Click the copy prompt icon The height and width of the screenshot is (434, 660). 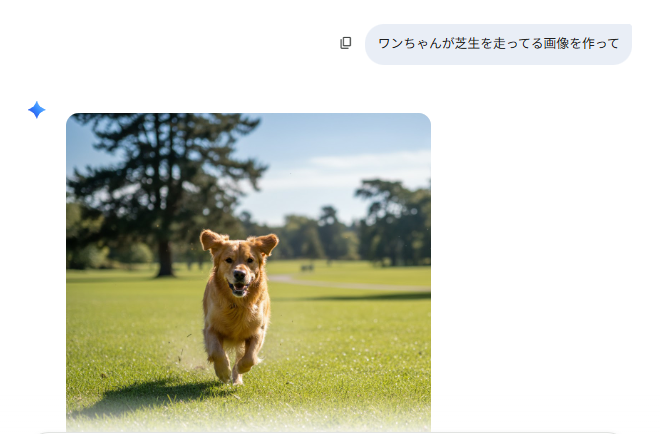tap(346, 43)
